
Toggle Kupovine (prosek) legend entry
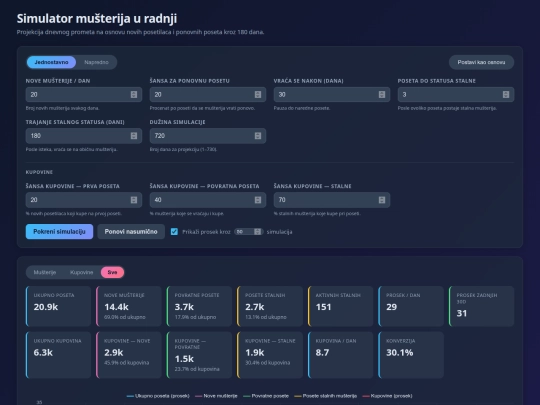[387, 396]
